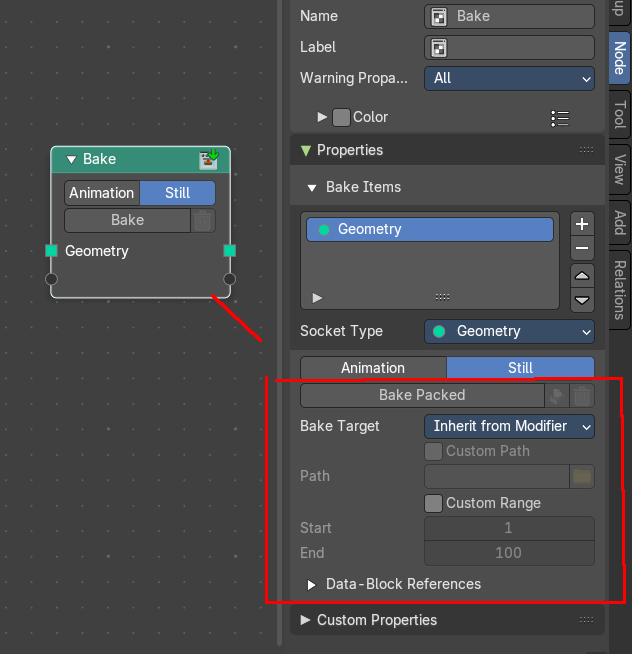Image resolution: width=632 pixels, height=654 pixels.
Task: Click pack icon next to Bake Packed
Action: point(557,395)
